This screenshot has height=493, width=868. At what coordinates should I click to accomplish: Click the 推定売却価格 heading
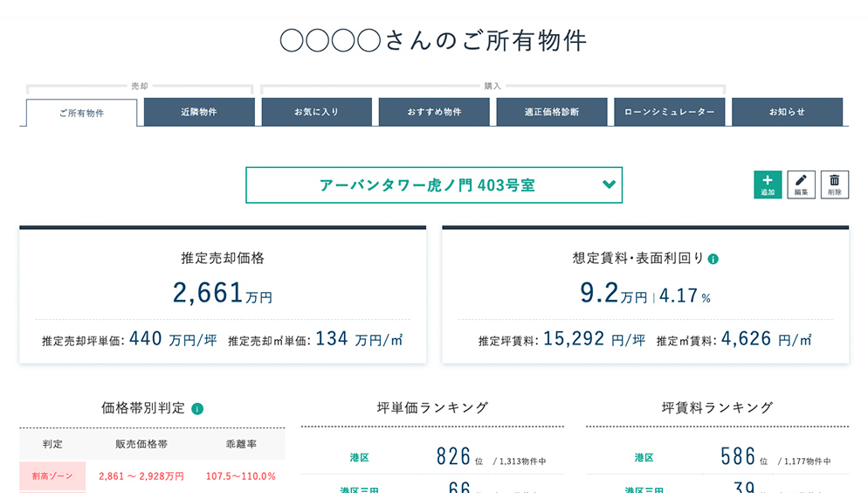(x=223, y=258)
